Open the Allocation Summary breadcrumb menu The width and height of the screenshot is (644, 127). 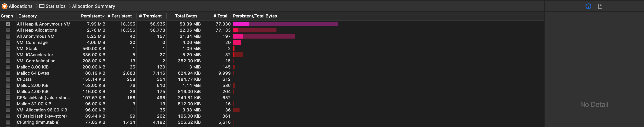tap(94, 6)
